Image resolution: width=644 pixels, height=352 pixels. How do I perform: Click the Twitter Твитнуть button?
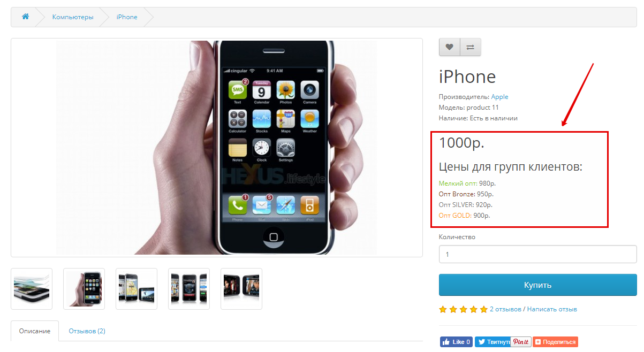coord(492,342)
